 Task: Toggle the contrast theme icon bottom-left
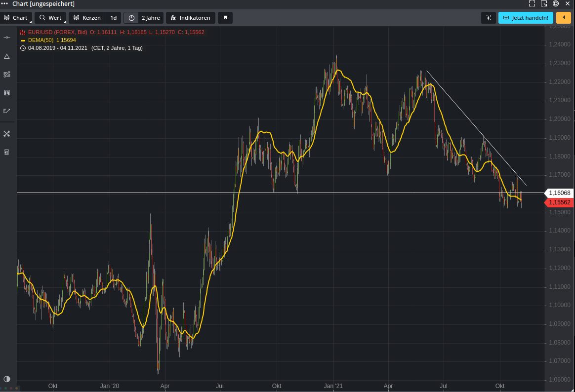[7, 379]
